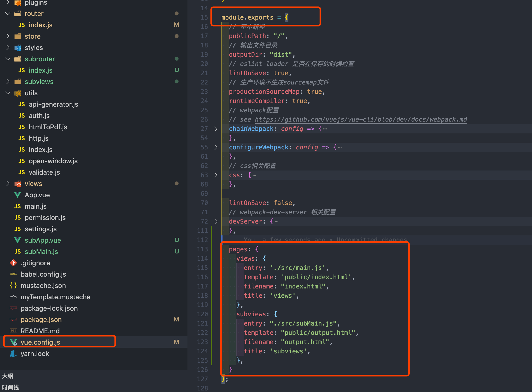The image size is (532, 392).
Task: Click the Vue gear icon on vue.config.js
Action: pyautogui.click(x=13, y=342)
